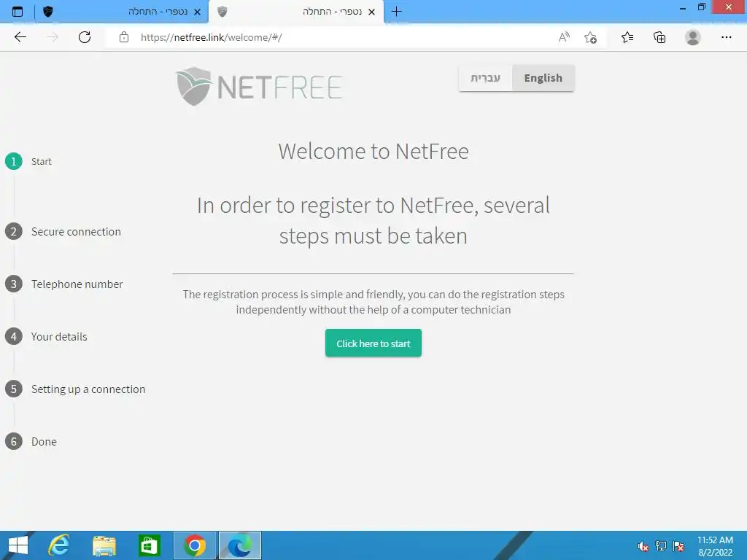Open the Read aloud icon
This screenshot has height=560, width=747.
click(x=564, y=37)
